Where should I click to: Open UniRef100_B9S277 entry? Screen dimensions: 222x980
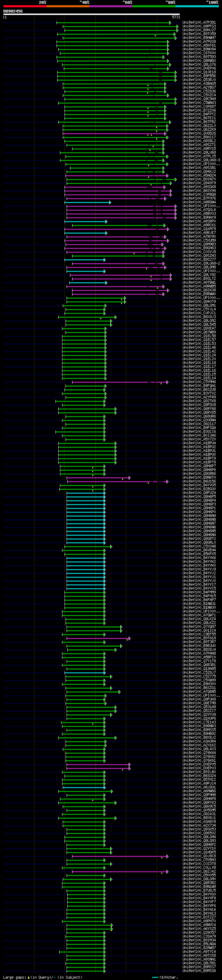pos(199,259)
